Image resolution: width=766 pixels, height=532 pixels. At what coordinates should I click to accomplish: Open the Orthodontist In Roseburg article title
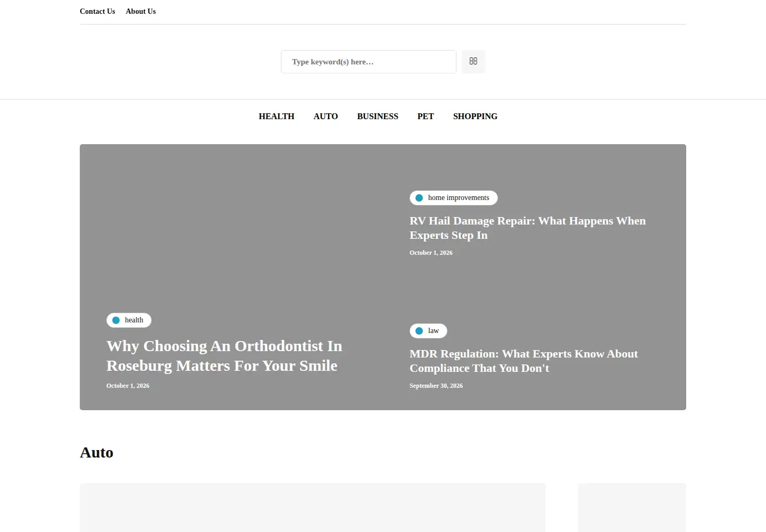pyautogui.click(x=224, y=355)
